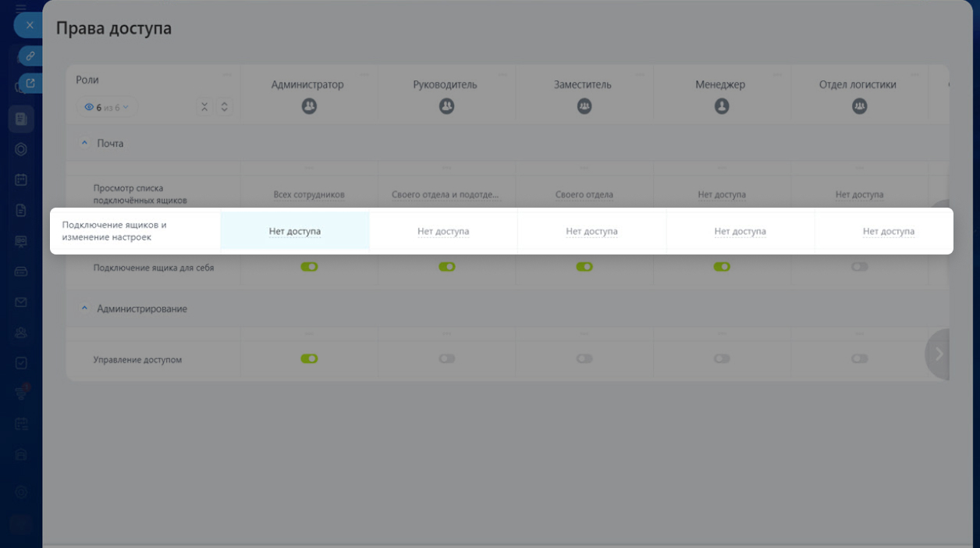This screenshot has width=980, height=548.
Task: Click the 'Просмотр списка подключённых ящиков' row label
Action: [140, 194]
